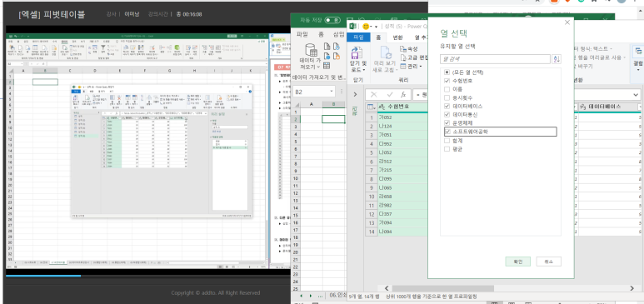This screenshot has width=644, height=304.
Task: Open the 닫기 및 로드 dropdown arrow
Action: click(364, 69)
